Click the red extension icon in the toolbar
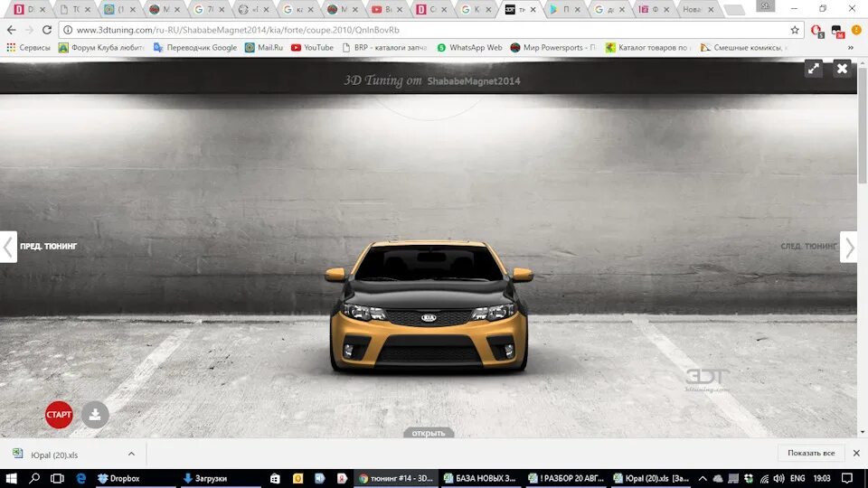 tap(817, 31)
